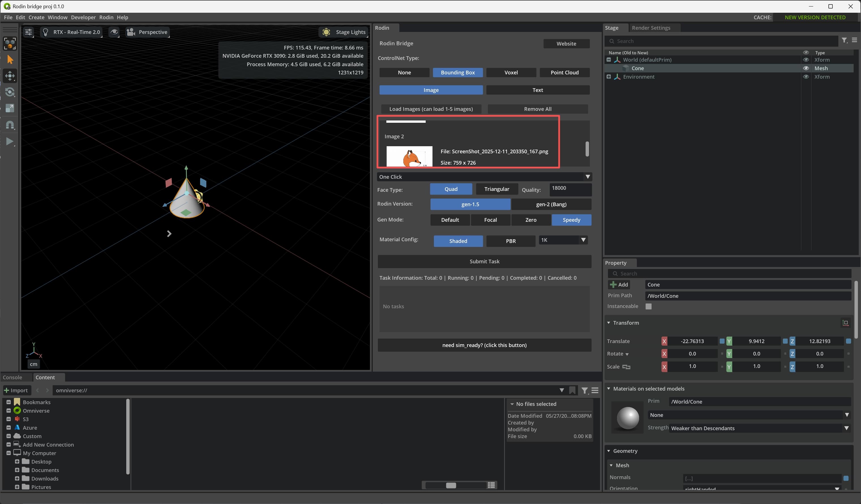Activate the Scale tool in left toolbar
Screen dimensions: 861x504
pos(10,108)
